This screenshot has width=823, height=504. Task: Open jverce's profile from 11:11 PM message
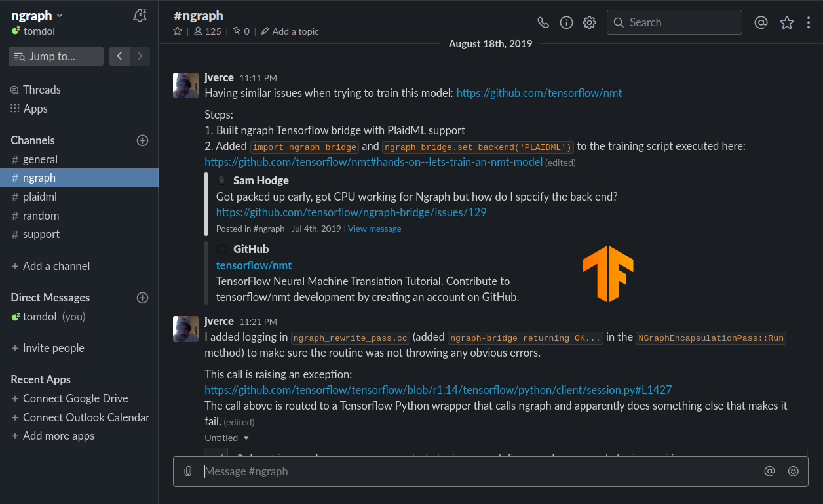[x=219, y=77]
